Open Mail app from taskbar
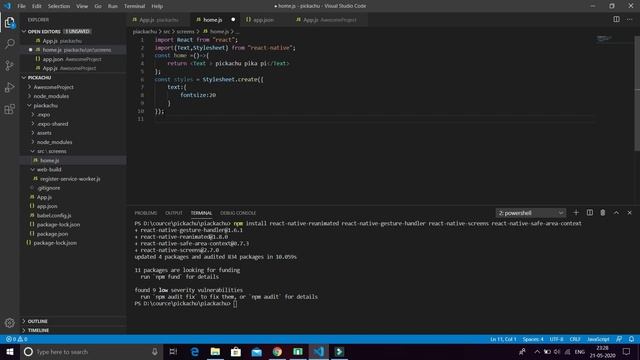This screenshot has height=360, width=640. pos(256,352)
